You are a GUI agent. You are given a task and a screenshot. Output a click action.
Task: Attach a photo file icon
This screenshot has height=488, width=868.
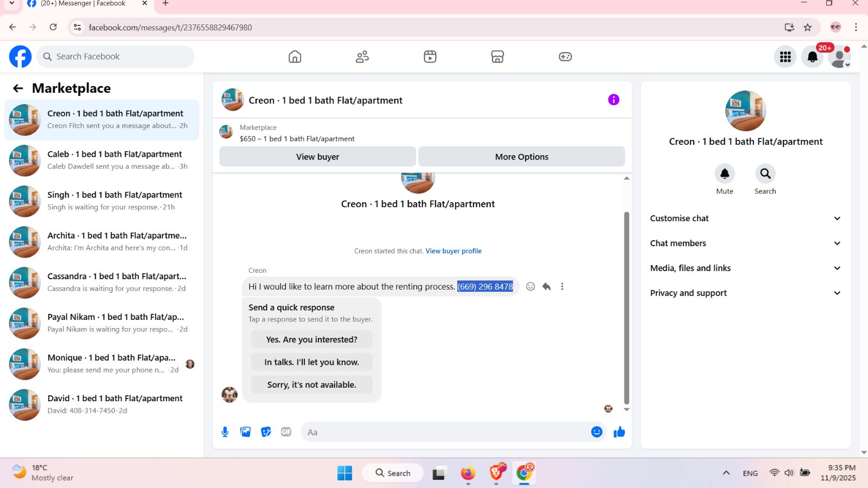point(246,432)
